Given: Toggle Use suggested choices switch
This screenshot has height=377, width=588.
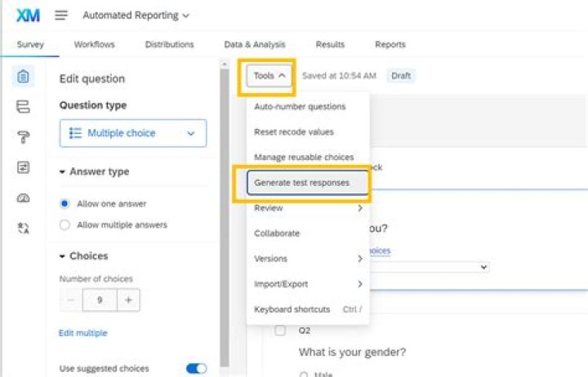Looking at the screenshot, I should (x=196, y=368).
